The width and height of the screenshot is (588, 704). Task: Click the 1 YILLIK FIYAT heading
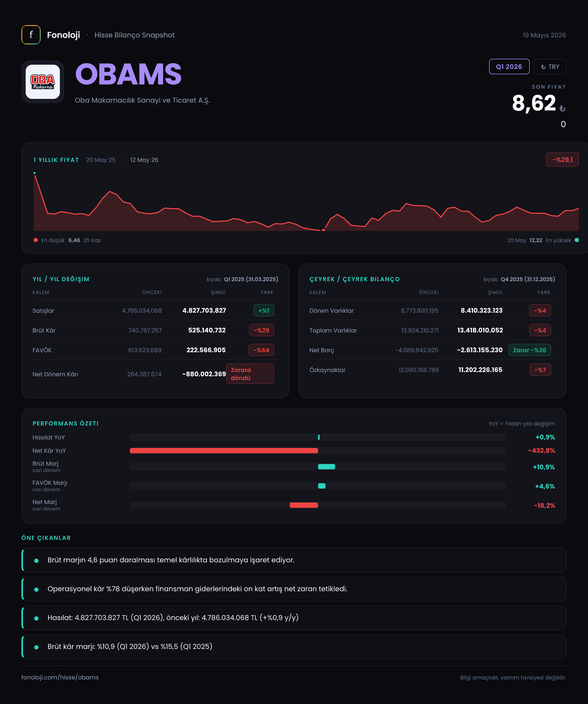point(56,160)
